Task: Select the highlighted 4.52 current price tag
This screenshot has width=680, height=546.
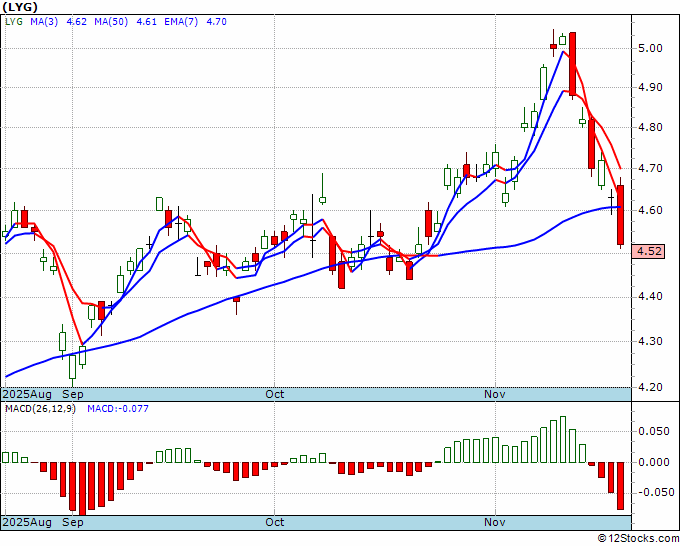Action: click(x=648, y=251)
